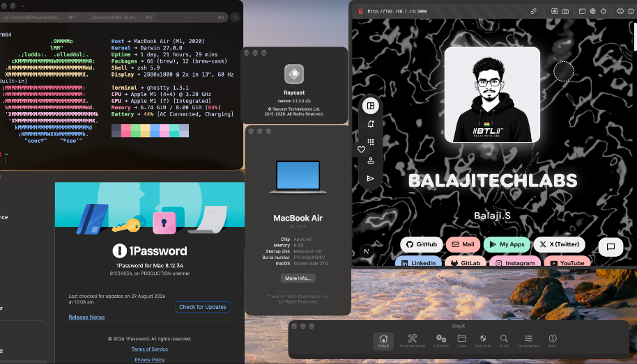The image size is (637, 364).
Task: Copy the page link using the chain icon
Action: tap(533, 11)
